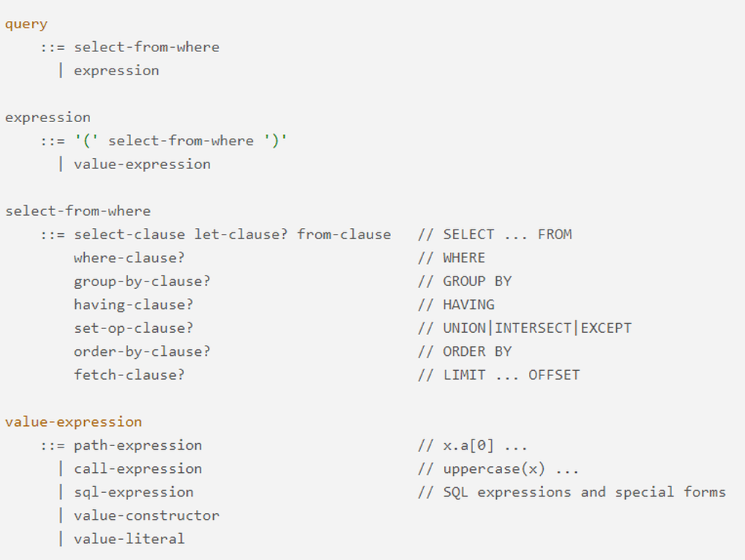Click the 'sql-expression' alternative
745x560 pixels.
click(x=133, y=492)
